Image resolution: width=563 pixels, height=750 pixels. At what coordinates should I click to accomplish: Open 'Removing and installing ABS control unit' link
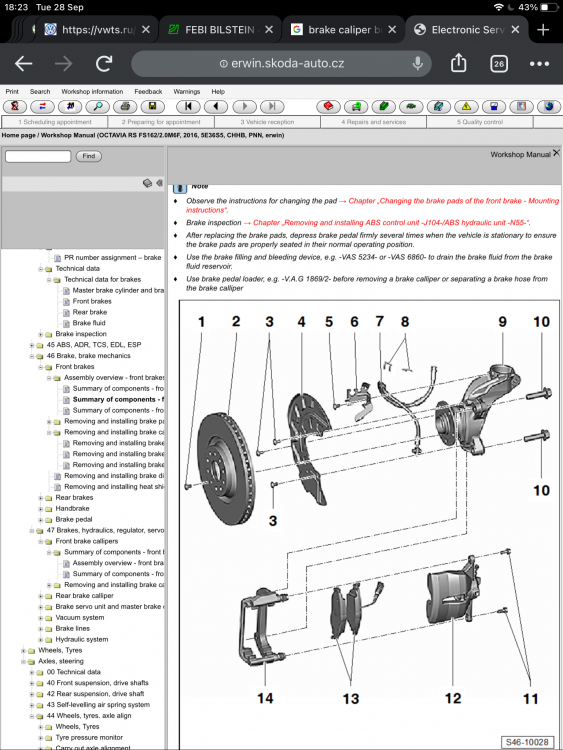pos(391,222)
